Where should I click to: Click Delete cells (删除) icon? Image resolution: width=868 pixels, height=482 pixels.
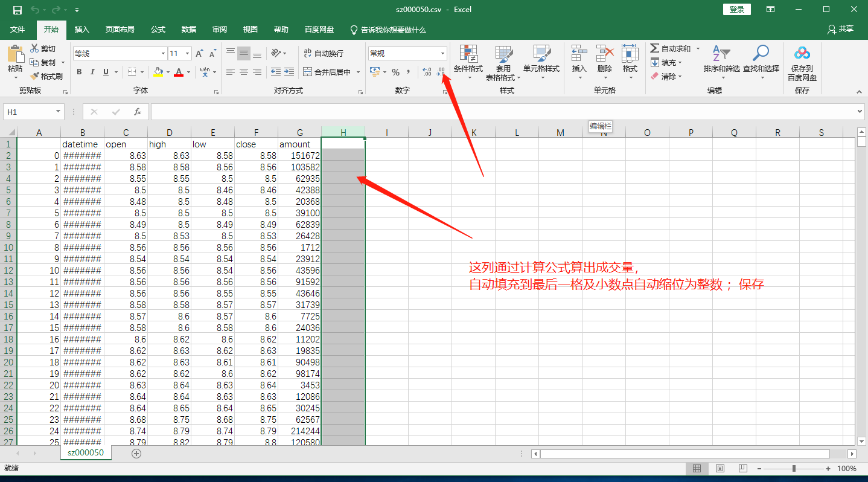[x=604, y=53]
